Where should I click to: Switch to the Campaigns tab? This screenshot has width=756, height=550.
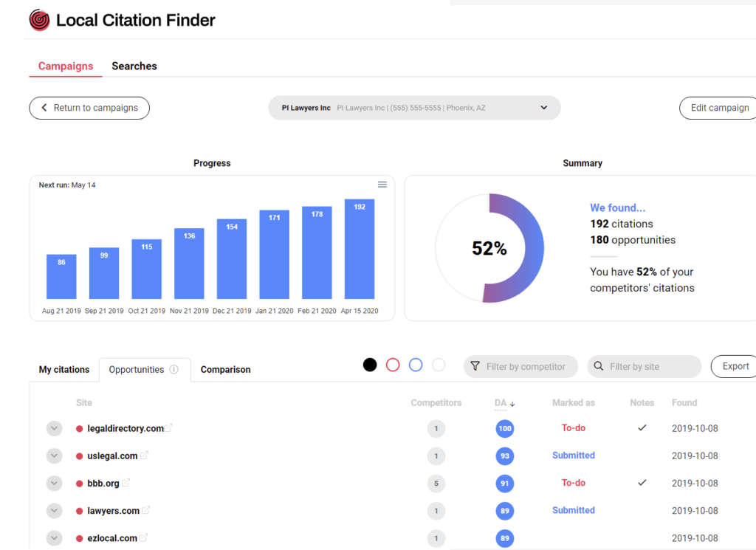click(x=66, y=66)
